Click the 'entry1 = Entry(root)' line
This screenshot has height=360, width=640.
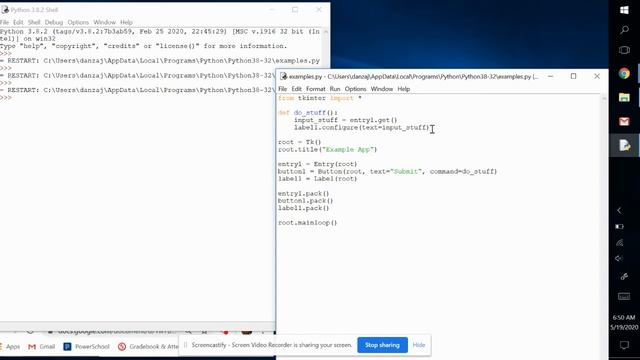tap(318, 164)
